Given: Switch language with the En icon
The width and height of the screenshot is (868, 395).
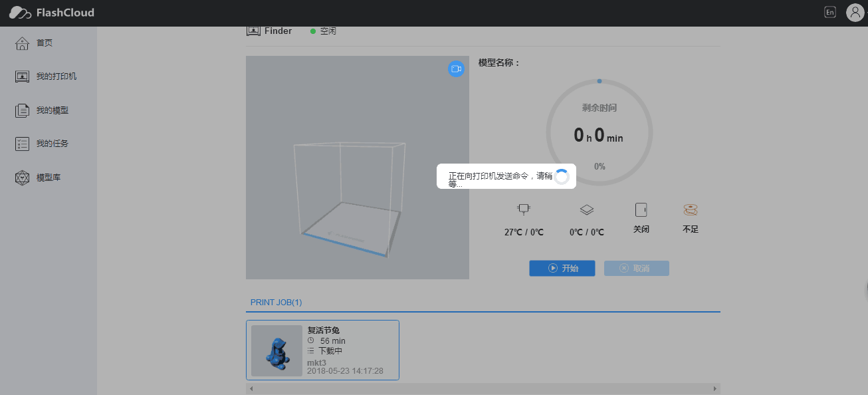Looking at the screenshot, I should (829, 12).
